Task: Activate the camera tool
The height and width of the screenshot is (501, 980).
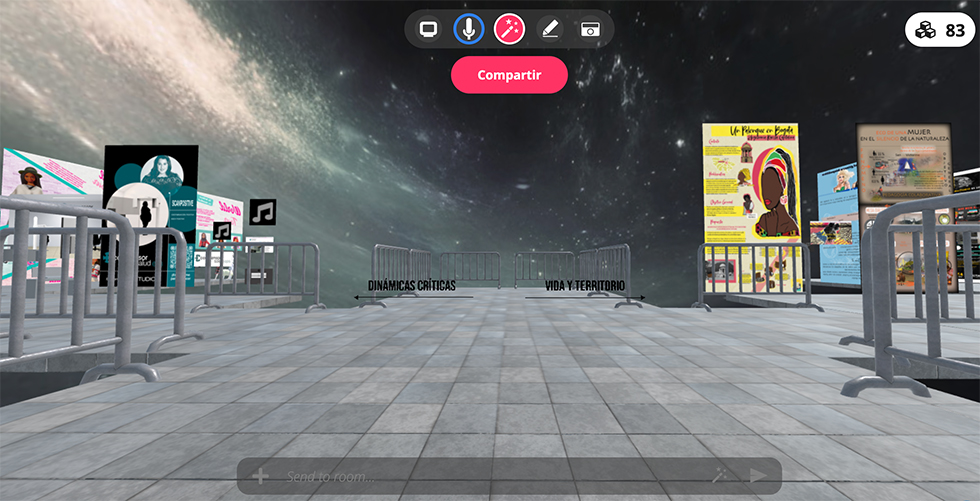Action: (x=591, y=29)
